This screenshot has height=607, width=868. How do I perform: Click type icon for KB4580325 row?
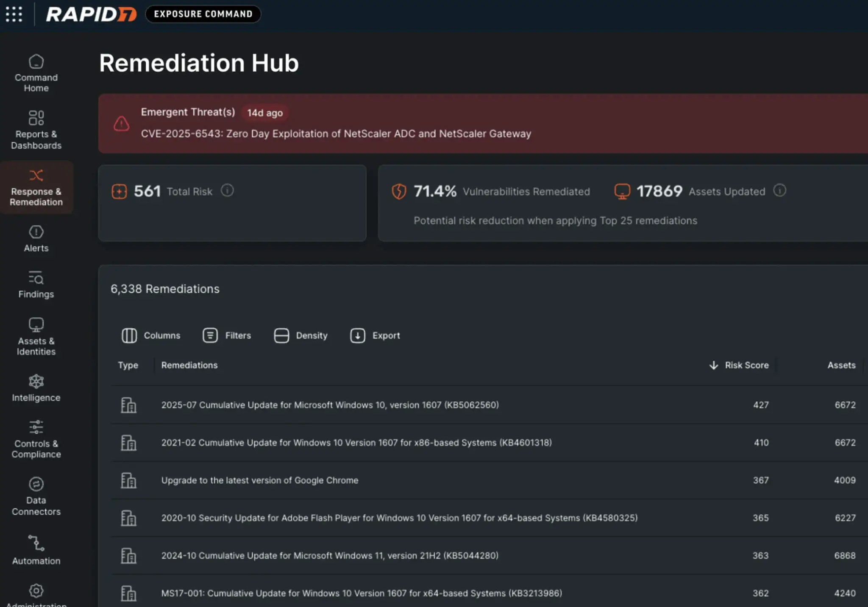[128, 518]
